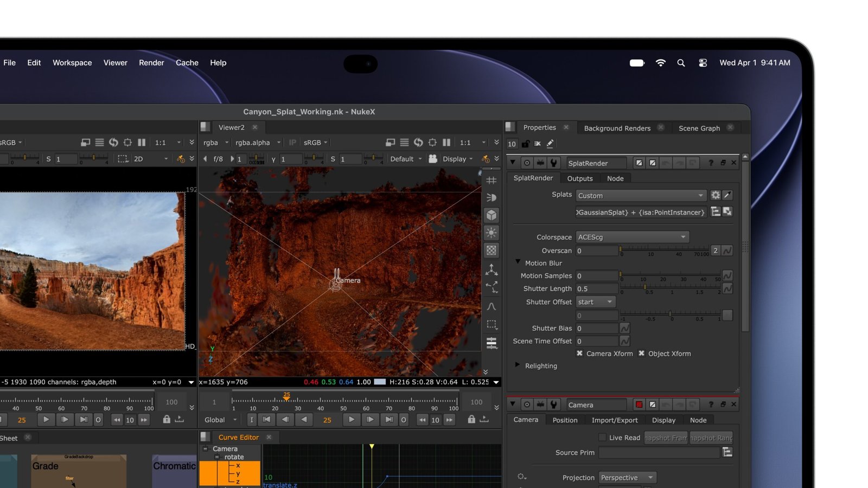Image resolution: width=868 pixels, height=488 pixels.
Task: Click the grid display icon in Viewer2 sidebar
Action: tap(492, 180)
